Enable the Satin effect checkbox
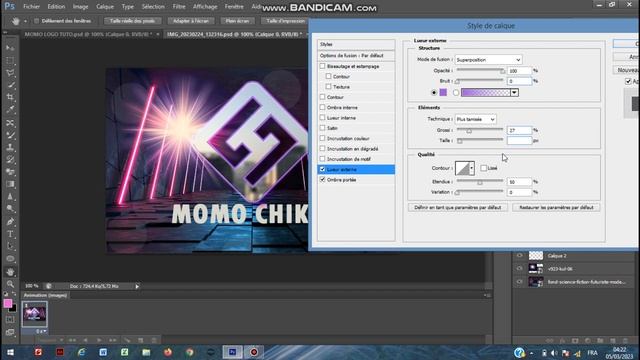The height and width of the screenshot is (360, 640). click(322, 128)
